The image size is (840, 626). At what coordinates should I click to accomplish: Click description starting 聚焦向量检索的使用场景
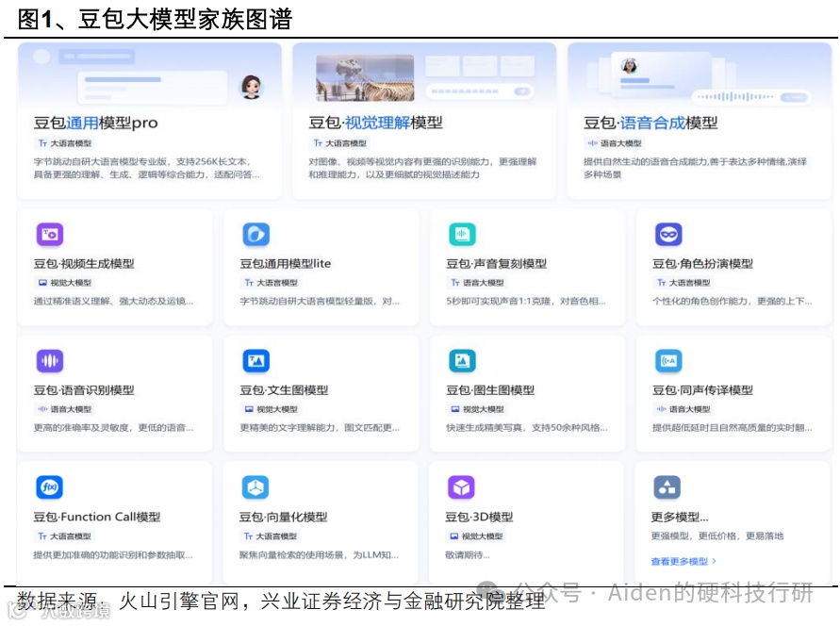click(x=319, y=555)
